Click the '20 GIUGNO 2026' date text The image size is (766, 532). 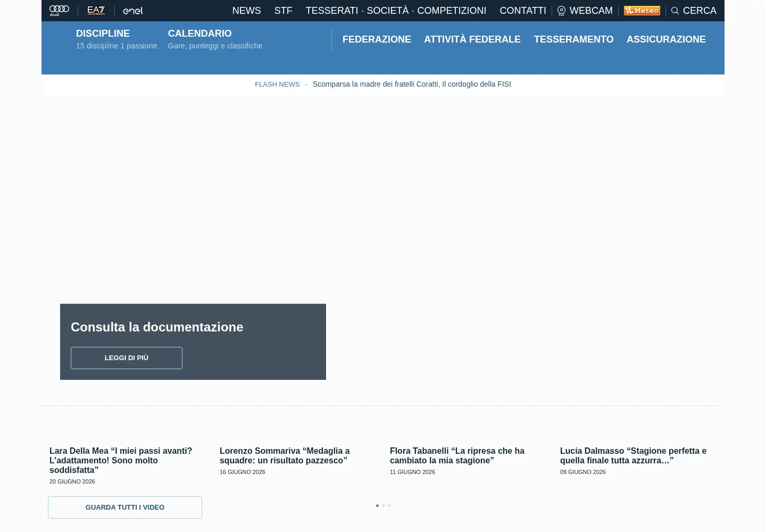[72, 481]
